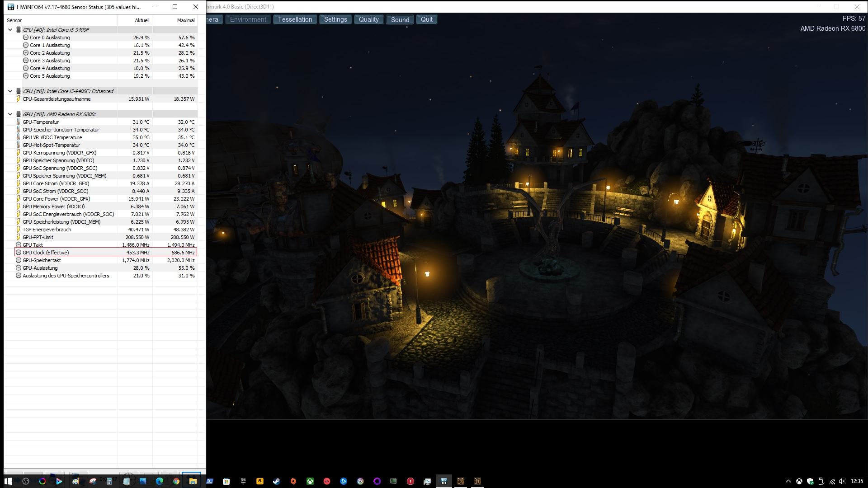This screenshot has width=868, height=488.
Task: Collapse the CPU Intel Core i5-9400F sensor group
Action: [x=10, y=30]
